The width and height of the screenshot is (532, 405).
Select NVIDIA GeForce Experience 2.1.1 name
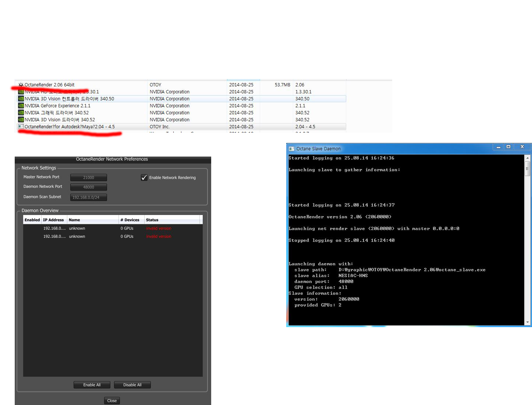coord(57,105)
